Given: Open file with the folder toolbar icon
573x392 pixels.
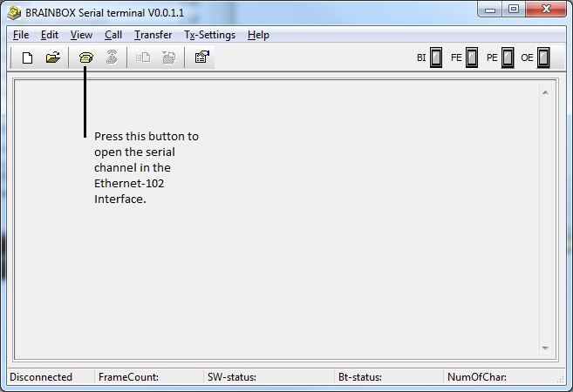Looking at the screenshot, I should click(x=53, y=57).
